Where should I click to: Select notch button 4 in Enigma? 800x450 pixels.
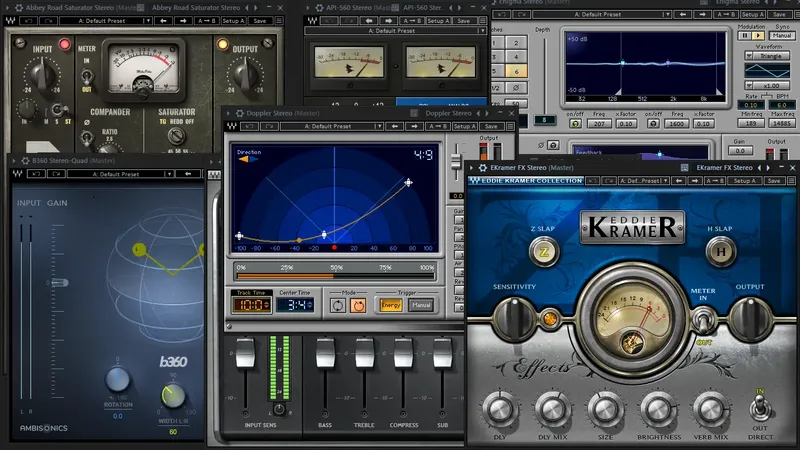pyautogui.click(x=516, y=57)
